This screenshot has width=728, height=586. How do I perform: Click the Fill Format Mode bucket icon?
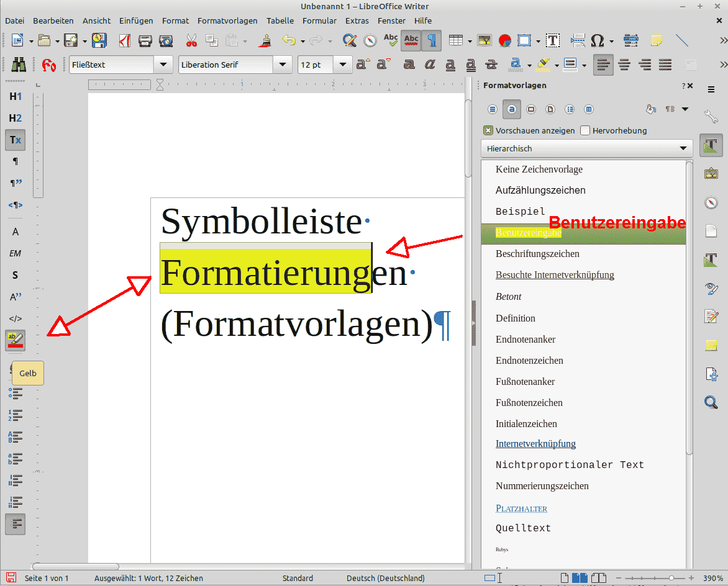[650, 109]
